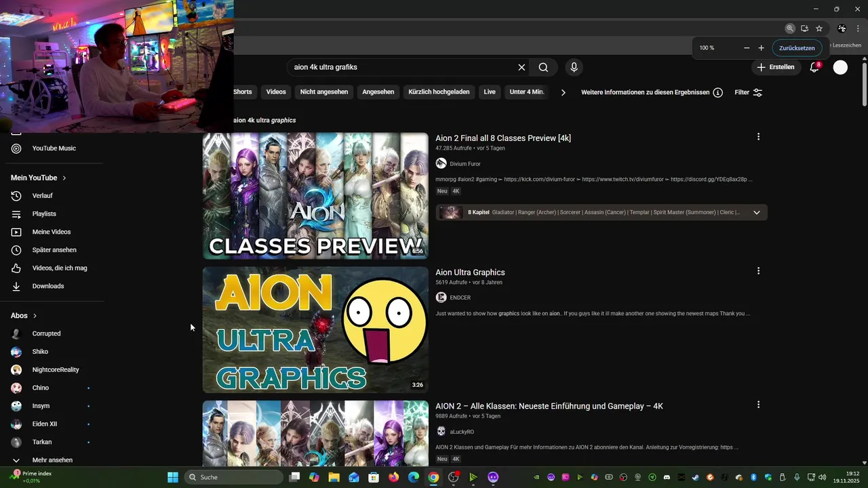The height and width of the screenshot is (488, 868).
Task: Select the Unter 4 Min. filter chip
Action: pos(527,91)
